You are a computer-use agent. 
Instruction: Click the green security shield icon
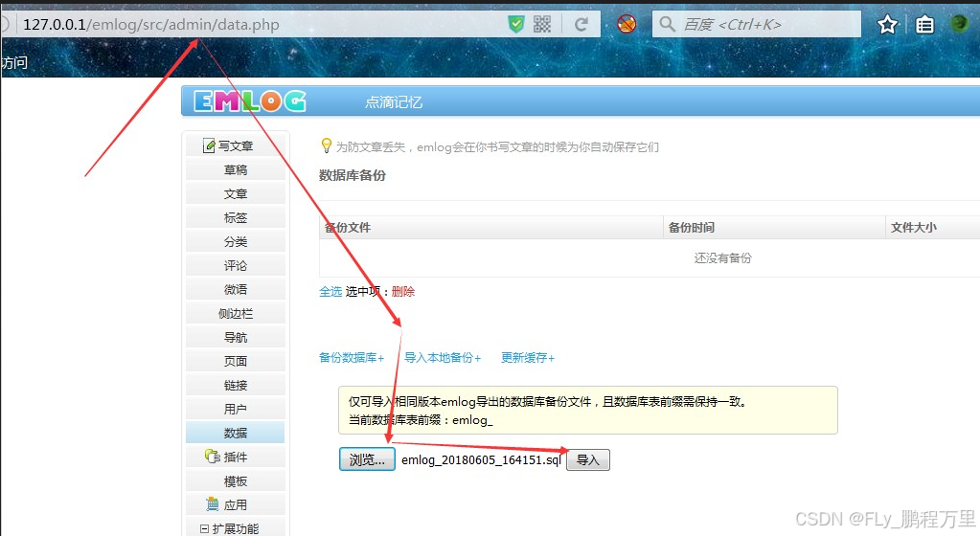click(x=516, y=24)
